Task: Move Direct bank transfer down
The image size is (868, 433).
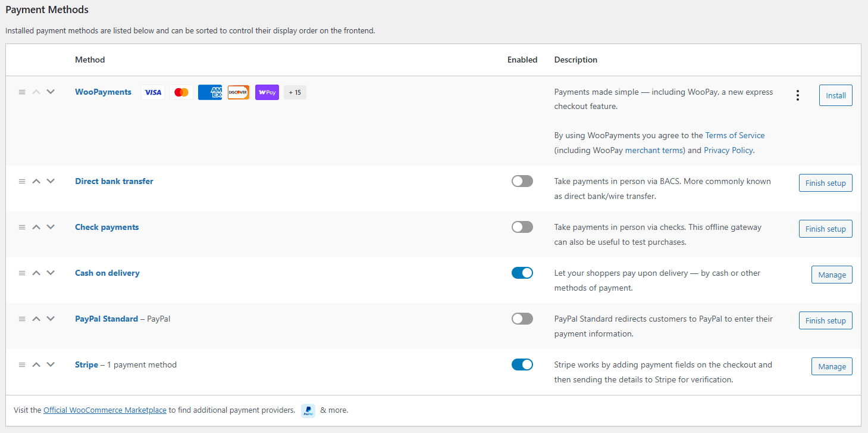Action: (51, 181)
